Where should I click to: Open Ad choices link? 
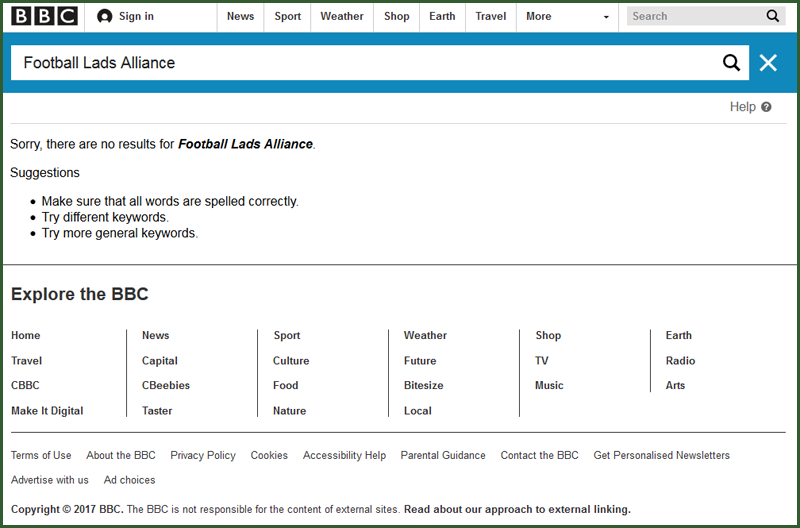coord(130,480)
